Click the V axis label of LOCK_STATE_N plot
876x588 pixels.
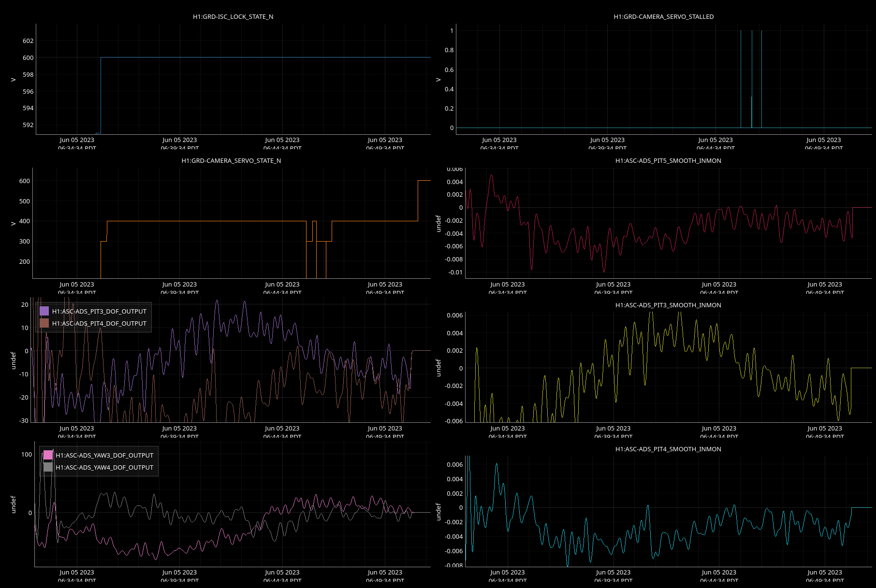click(14, 79)
